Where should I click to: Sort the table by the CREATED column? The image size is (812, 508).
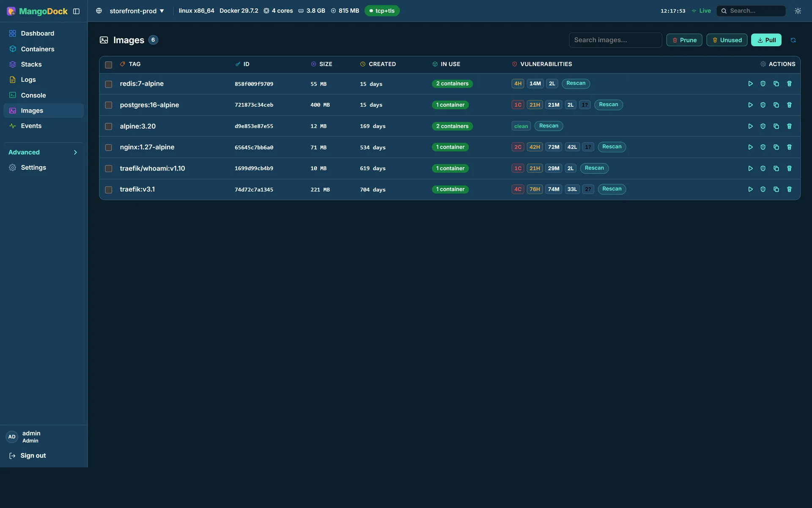tap(378, 64)
